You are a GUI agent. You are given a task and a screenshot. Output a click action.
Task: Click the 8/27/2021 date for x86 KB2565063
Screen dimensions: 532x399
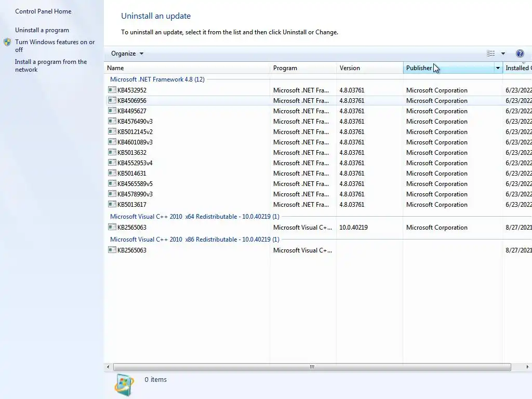[x=519, y=250]
